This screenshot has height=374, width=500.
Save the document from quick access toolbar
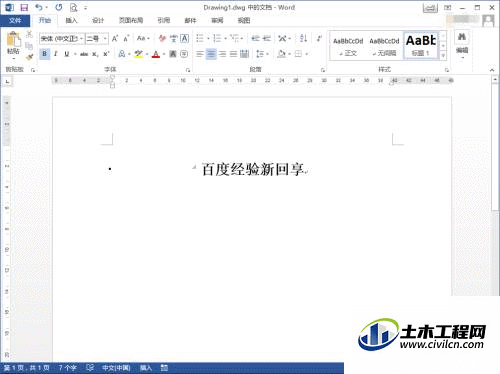coord(24,7)
